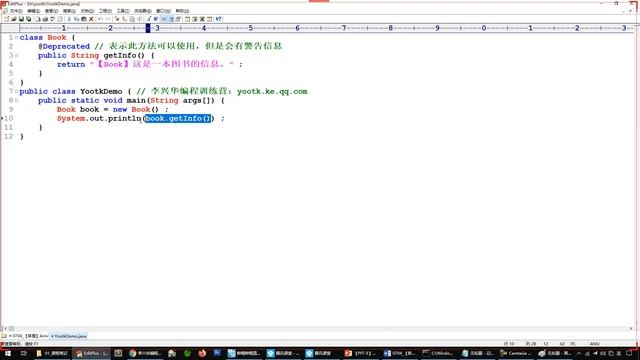The width and height of the screenshot is (640, 360).
Task: Collapse the YootkDemo class fold at line 7
Action: [x=16, y=91]
